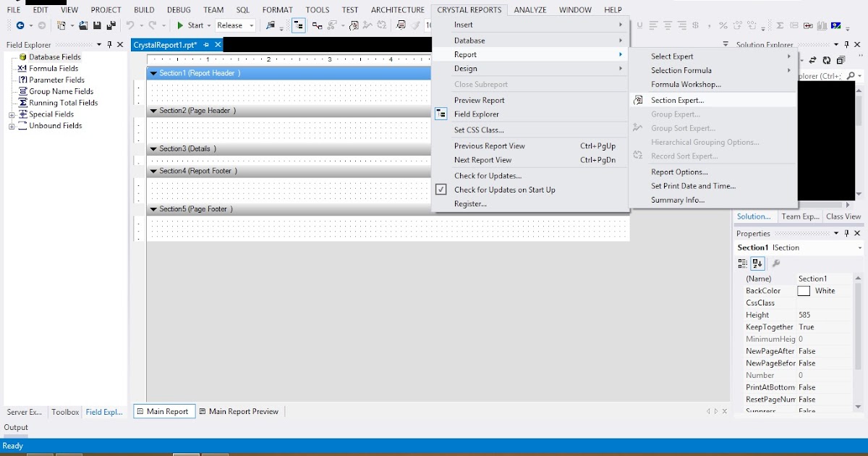The width and height of the screenshot is (868, 456).
Task: Click the Insert Summary sigma icon
Action: (x=780, y=26)
